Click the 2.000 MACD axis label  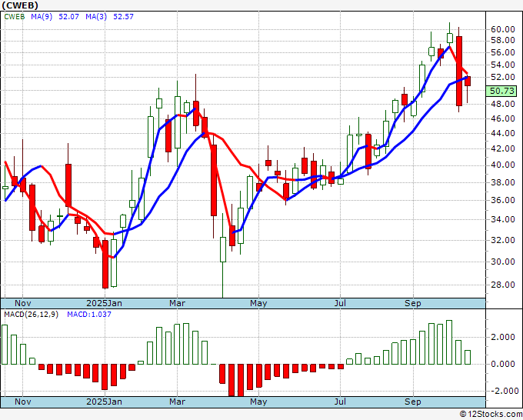[x=501, y=337]
